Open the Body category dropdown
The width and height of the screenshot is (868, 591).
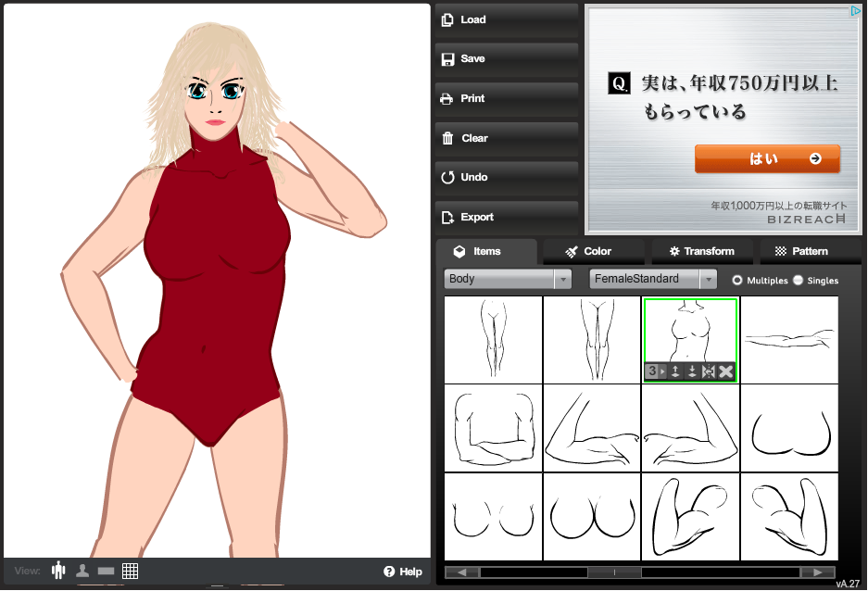pos(509,279)
